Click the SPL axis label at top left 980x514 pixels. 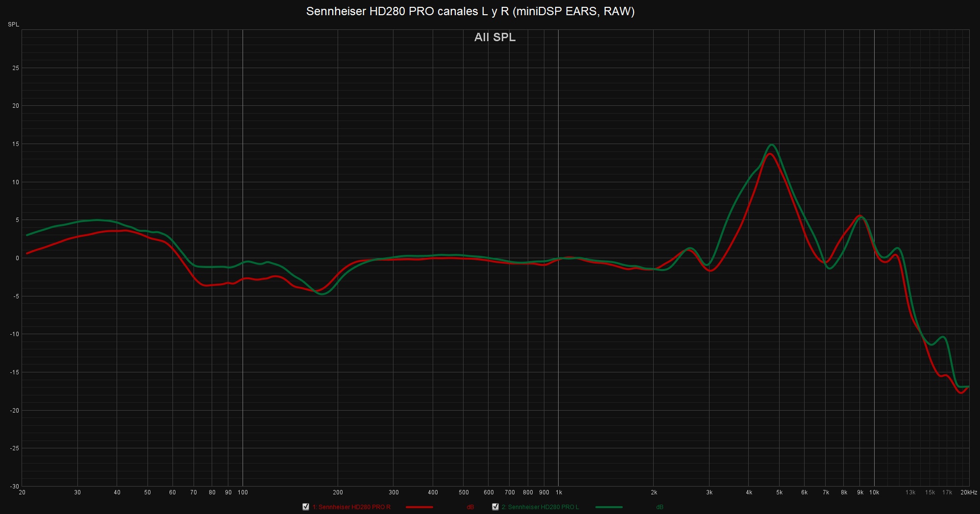pyautogui.click(x=13, y=24)
